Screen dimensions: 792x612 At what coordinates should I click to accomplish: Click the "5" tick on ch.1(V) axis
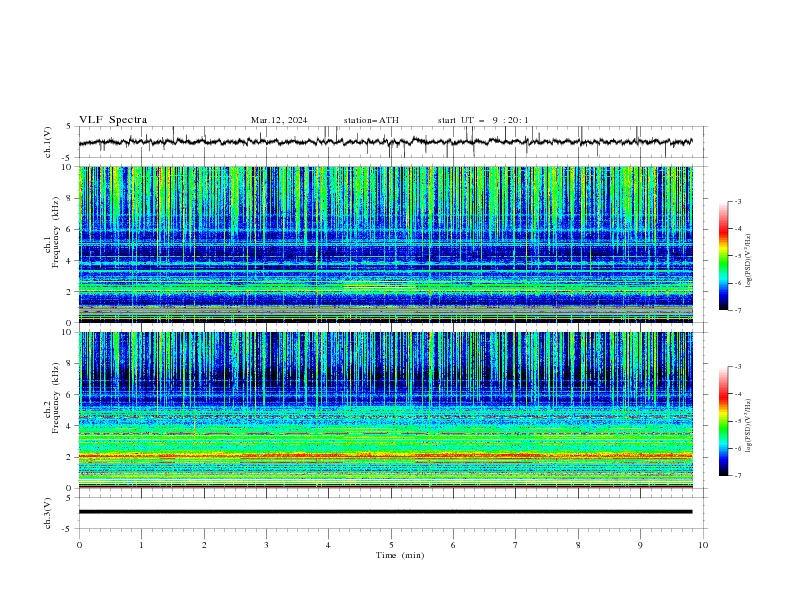pos(69,126)
